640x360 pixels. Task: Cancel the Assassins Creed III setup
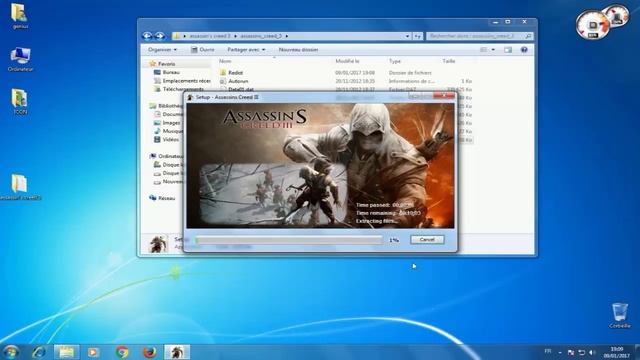pyautogui.click(x=427, y=240)
